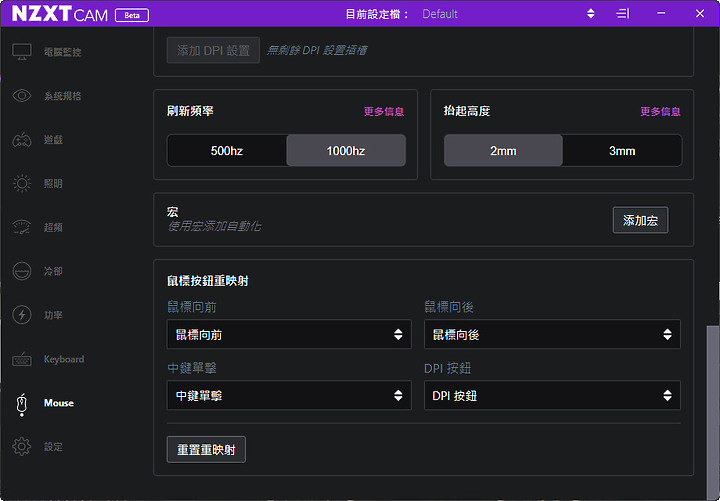
Task: Open 更多信息 link for 抬起高度
Action: (x=660, y=111)
